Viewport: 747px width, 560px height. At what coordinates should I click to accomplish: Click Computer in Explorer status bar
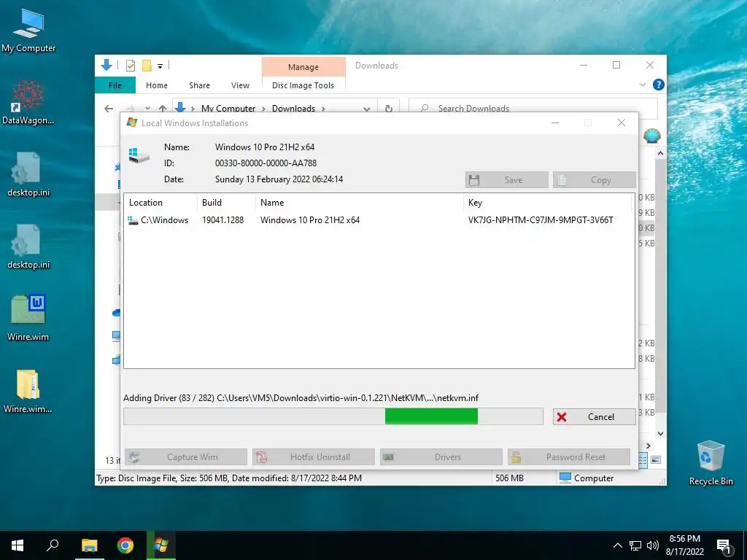587,478
